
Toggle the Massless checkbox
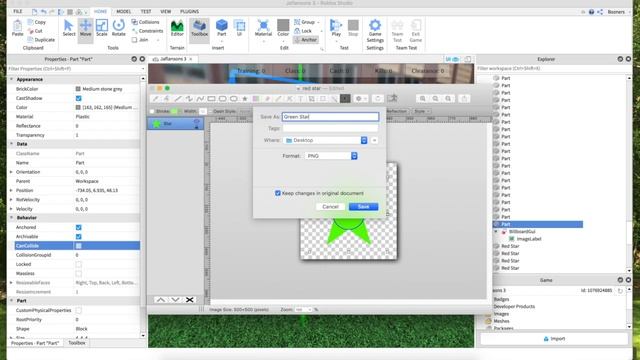pos(78,273)
